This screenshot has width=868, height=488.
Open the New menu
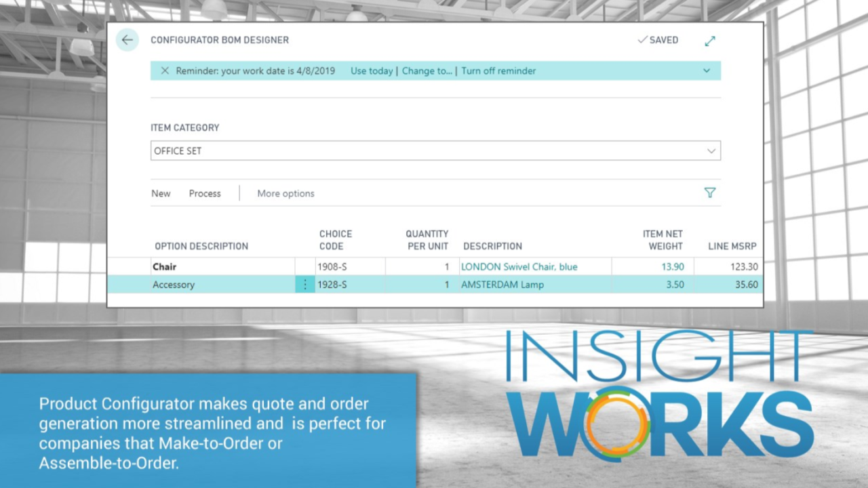pos(161,193)
